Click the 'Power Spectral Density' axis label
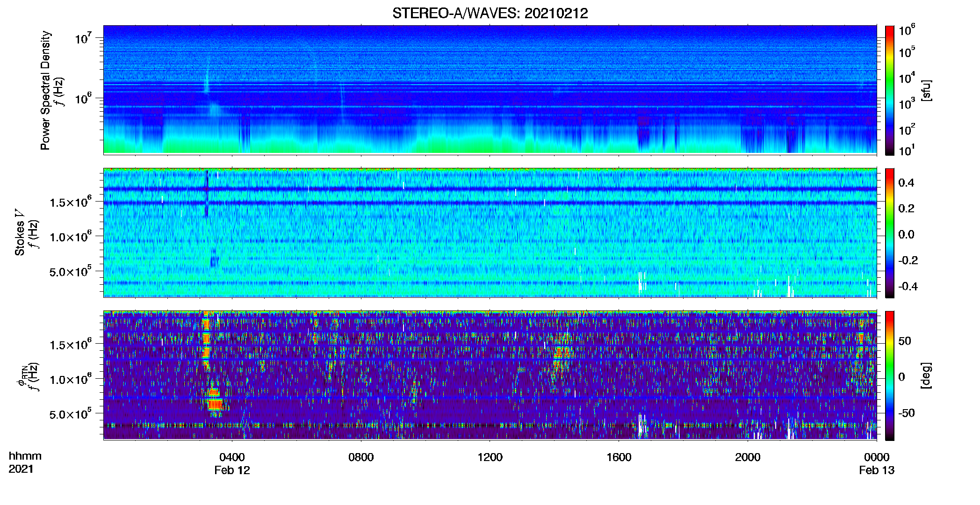Image resolution: width=980 pixels, height=505 pixels. pos(45,90)
